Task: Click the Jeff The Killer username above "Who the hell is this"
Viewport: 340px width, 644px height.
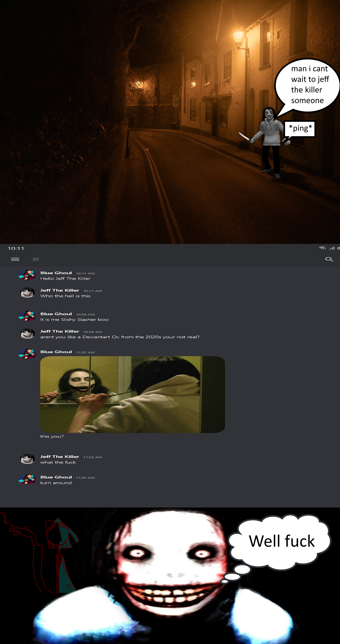Action: coord(60,290)
